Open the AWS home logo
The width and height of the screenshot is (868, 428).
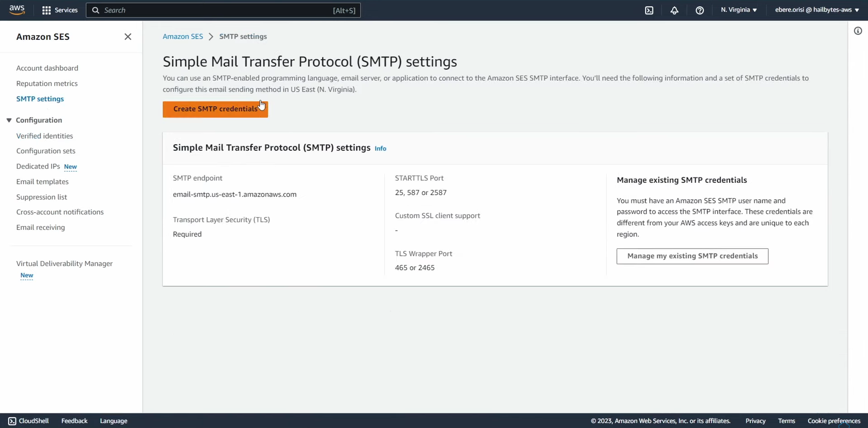[x=17, y=10]
